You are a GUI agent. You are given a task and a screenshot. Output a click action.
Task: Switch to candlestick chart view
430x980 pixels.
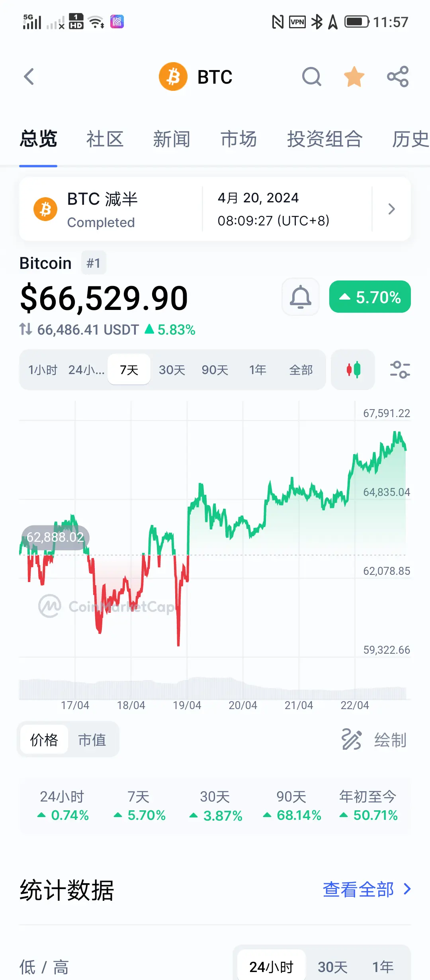(353, 370)
